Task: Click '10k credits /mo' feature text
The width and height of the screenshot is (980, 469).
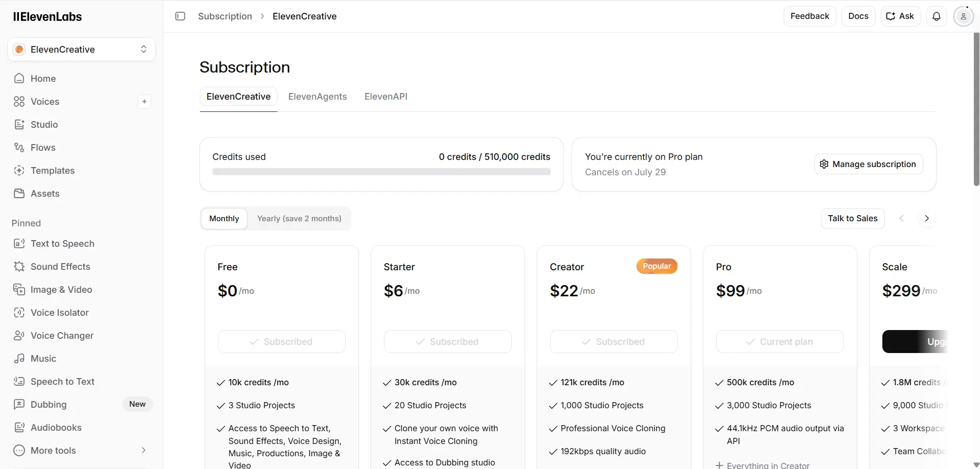Action: point(259,383)
